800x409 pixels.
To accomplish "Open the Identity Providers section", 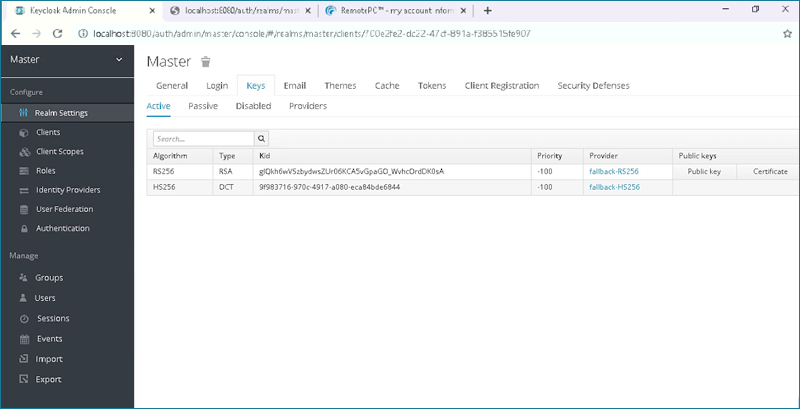I will point(68,190).
